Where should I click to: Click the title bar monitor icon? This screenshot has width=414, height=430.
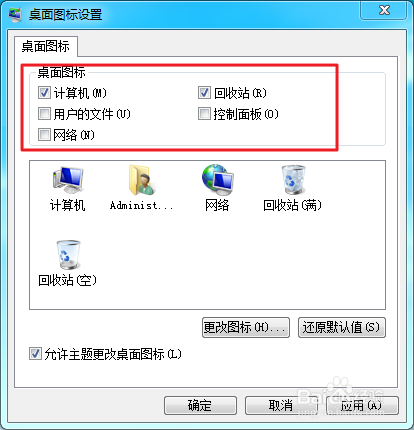tap(15, 15)
